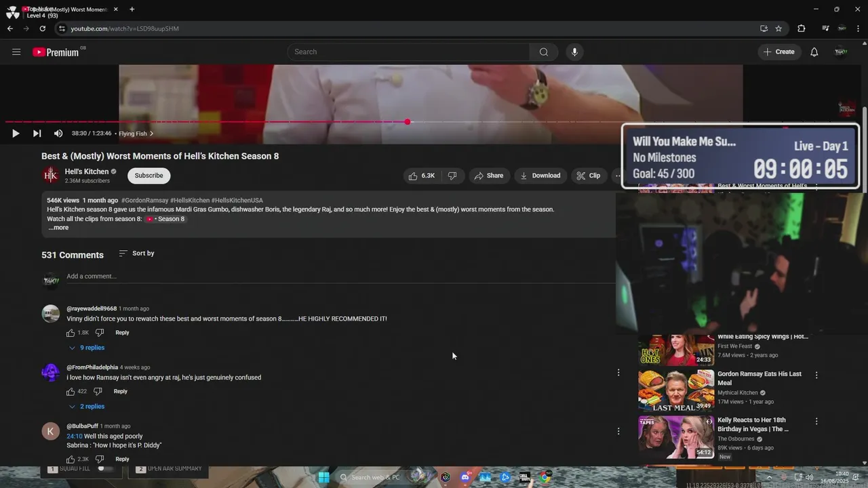The height and width of the screenshot is (488, 868).
Task: Close the Best & Worst Moments tab
Action: (116, 9)
